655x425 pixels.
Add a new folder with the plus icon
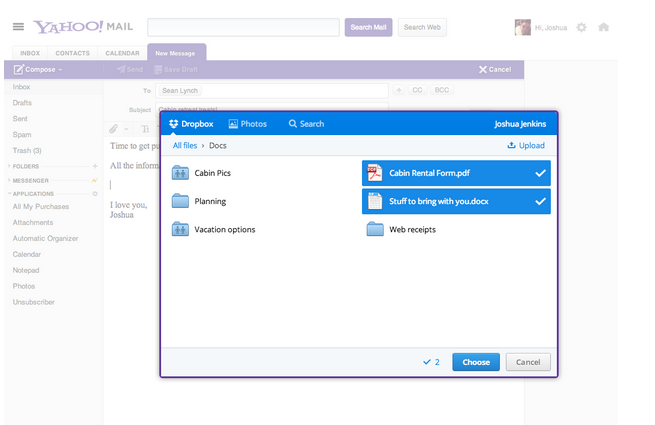(95, 166)
